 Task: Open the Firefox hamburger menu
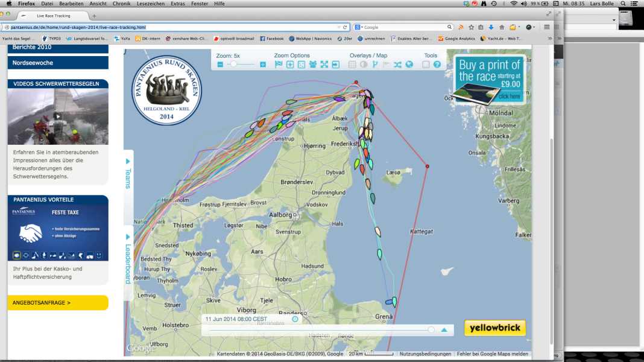coord(547,27)
